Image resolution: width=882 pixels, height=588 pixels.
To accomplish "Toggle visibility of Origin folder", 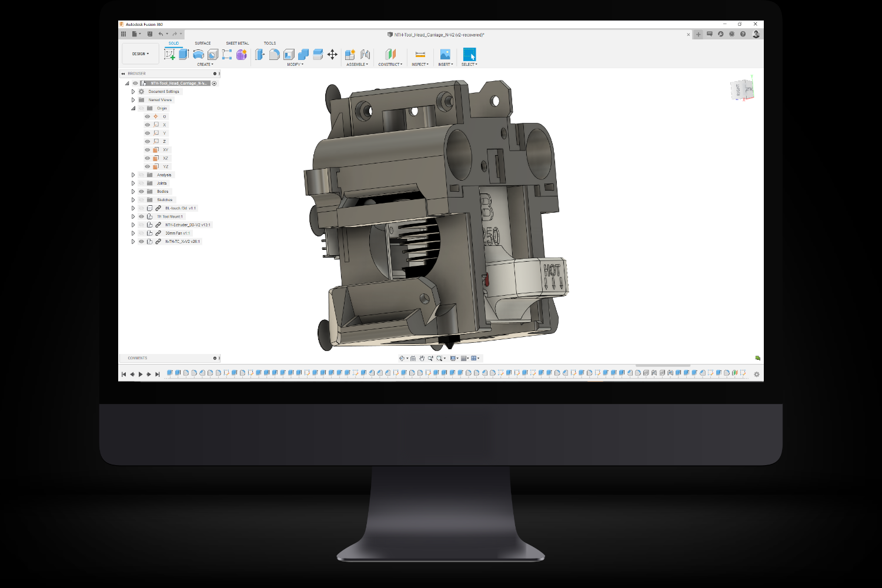I will 141,108.
